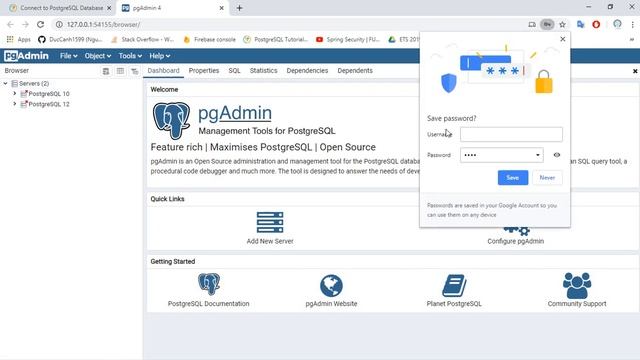
Task: Click the site info icon in address bar
Action: point(59,24)
